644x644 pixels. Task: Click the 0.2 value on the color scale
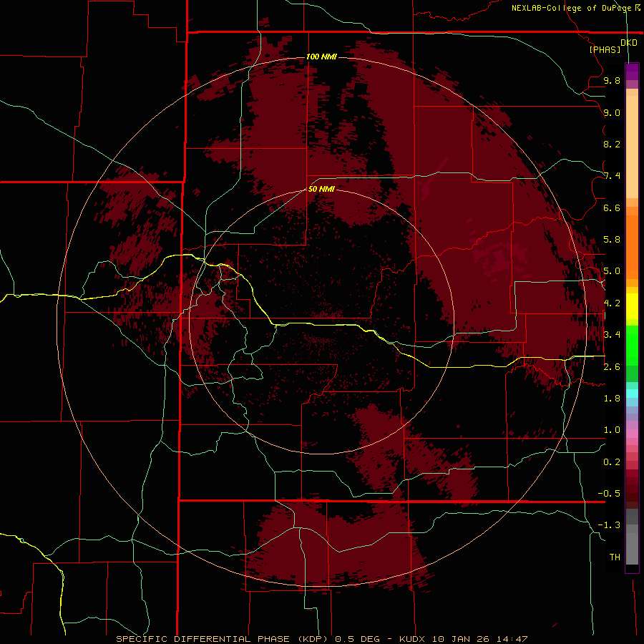(612, 462)
